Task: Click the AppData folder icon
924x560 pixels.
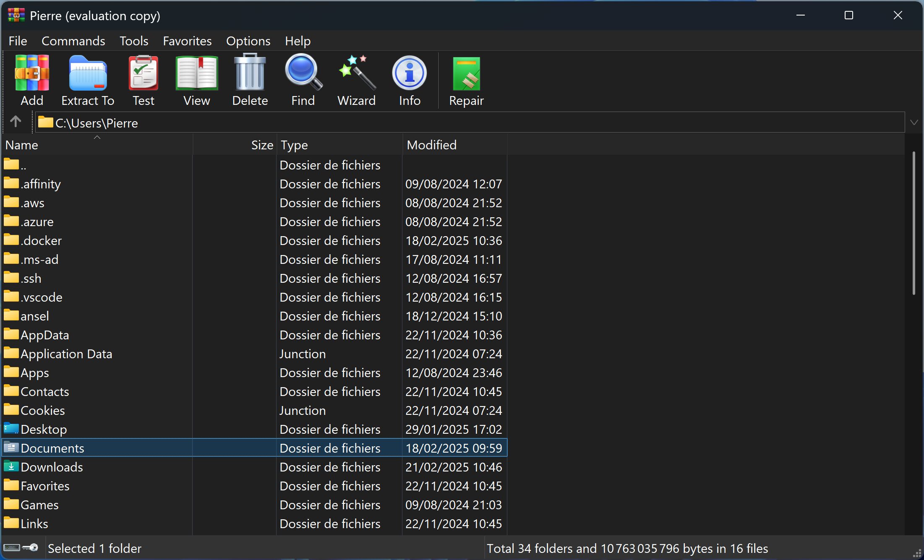Action: (x=11, y=334)
